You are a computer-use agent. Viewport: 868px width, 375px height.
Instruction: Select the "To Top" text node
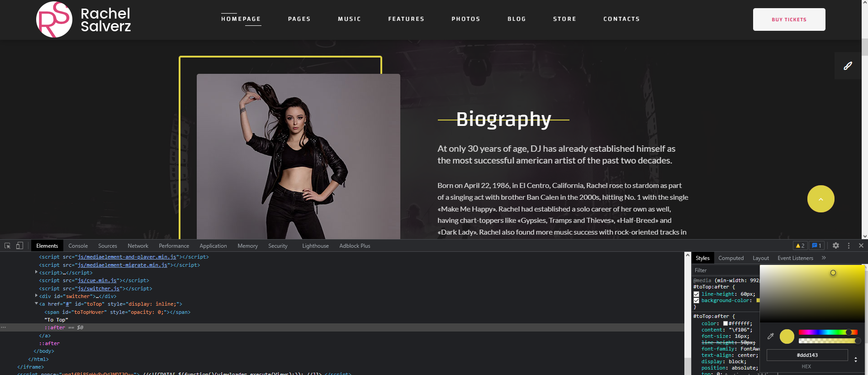point(56,320)
